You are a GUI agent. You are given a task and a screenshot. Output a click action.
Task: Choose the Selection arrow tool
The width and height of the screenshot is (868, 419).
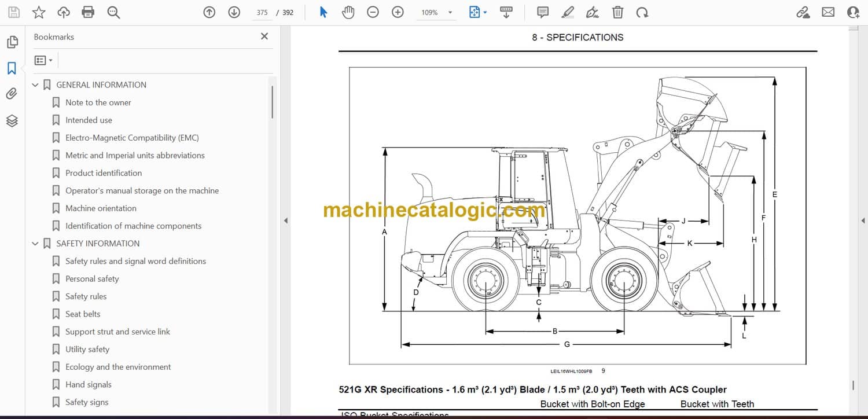click(323, 12)
